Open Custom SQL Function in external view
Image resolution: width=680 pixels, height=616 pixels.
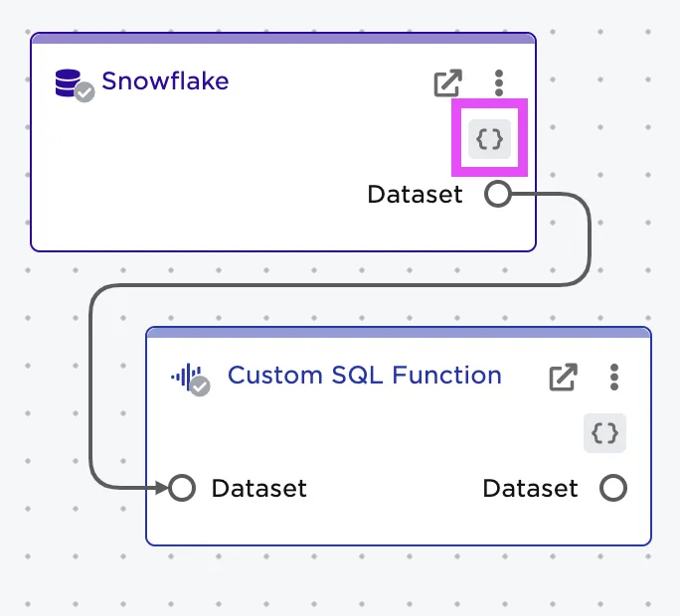coord(564,377)
